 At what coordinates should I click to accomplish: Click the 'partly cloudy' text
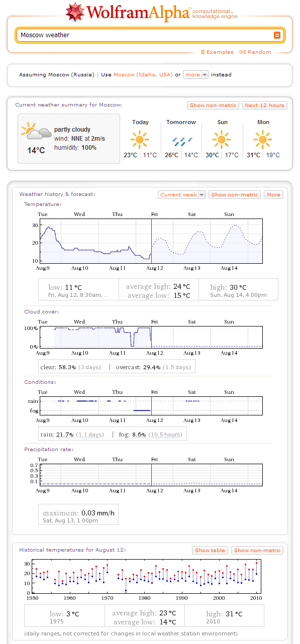click(72, 130)
